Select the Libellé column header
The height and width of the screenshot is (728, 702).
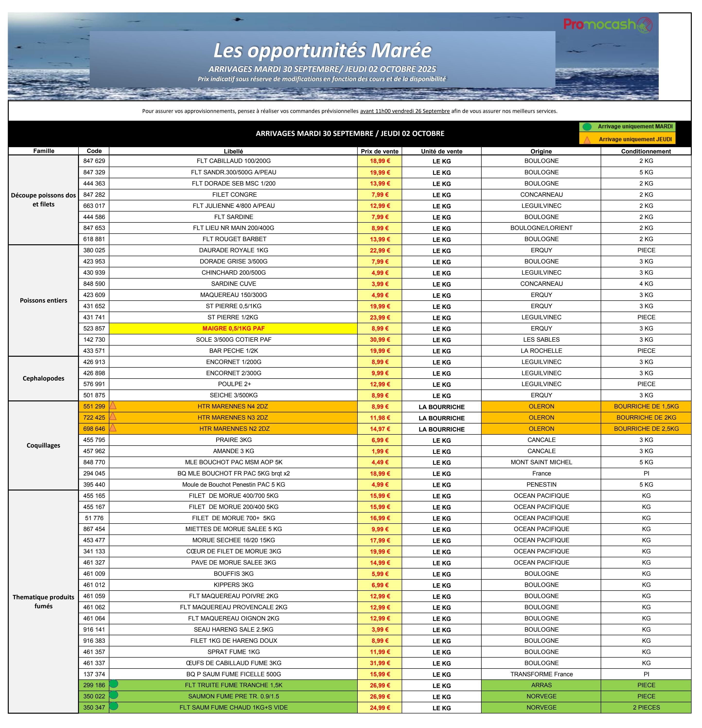coord(233,151)
